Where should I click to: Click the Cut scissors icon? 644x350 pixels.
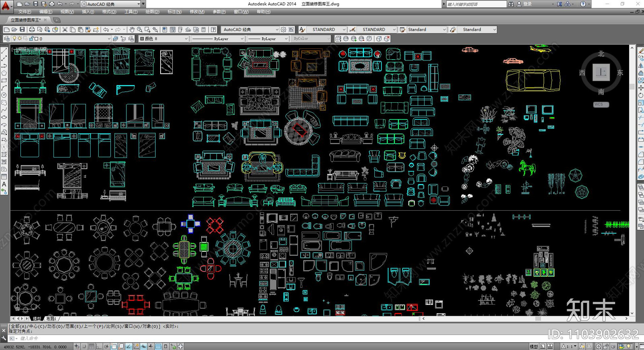[x=65, y=30]
